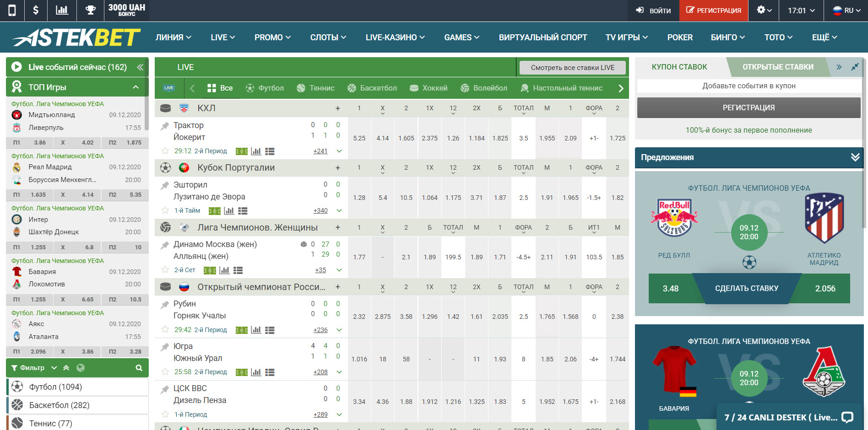Open the mobile version phone icon
This screenshot has width=868, height=430.
(x=12, y=10)
